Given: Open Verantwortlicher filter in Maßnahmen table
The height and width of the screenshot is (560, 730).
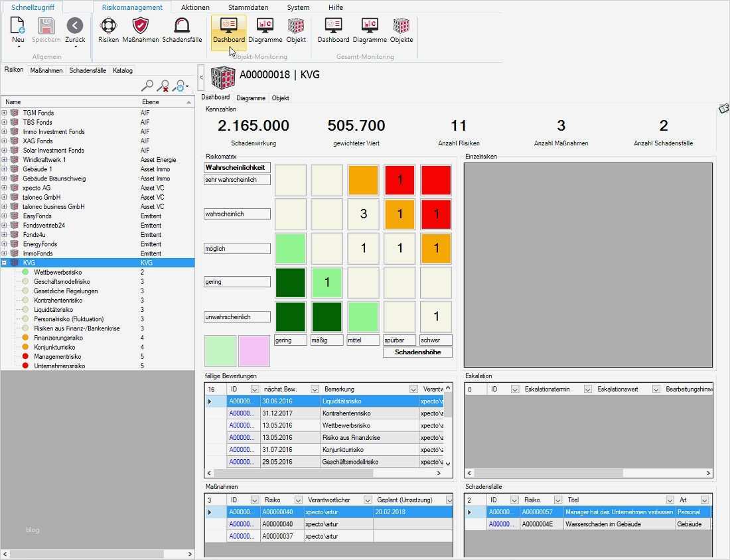Looking at the screenshot, I should (368, 500).
